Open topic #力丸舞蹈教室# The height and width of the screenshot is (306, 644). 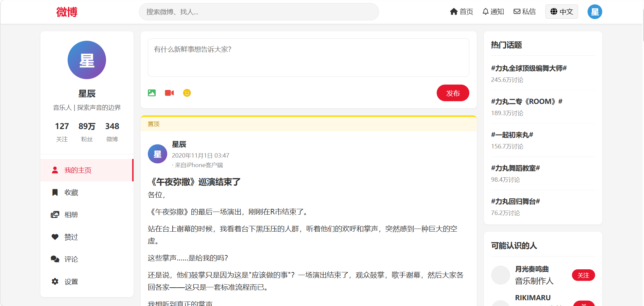pyautogui.click(x=516, y=168)
